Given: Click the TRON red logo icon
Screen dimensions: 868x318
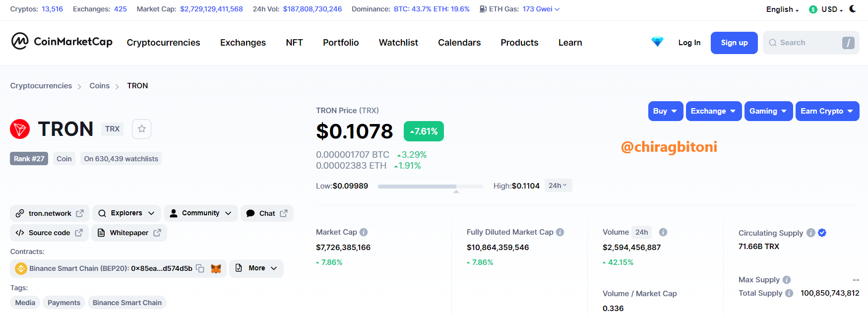Looking at the screenshot, I should coord(20,129).
